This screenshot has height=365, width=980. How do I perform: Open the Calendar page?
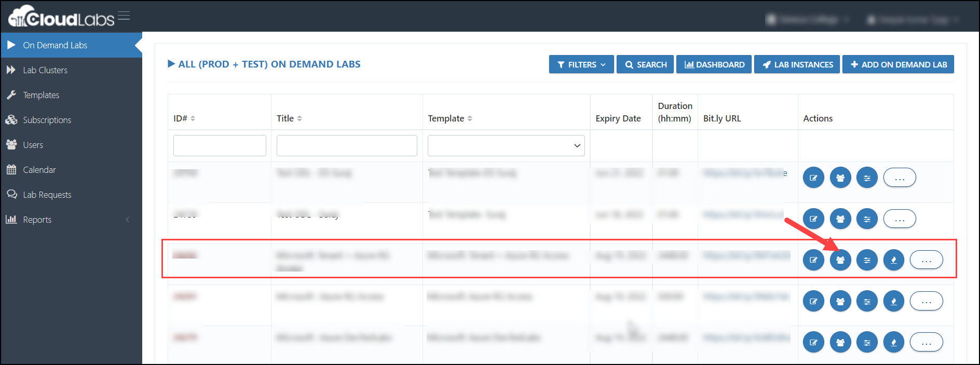39,170
